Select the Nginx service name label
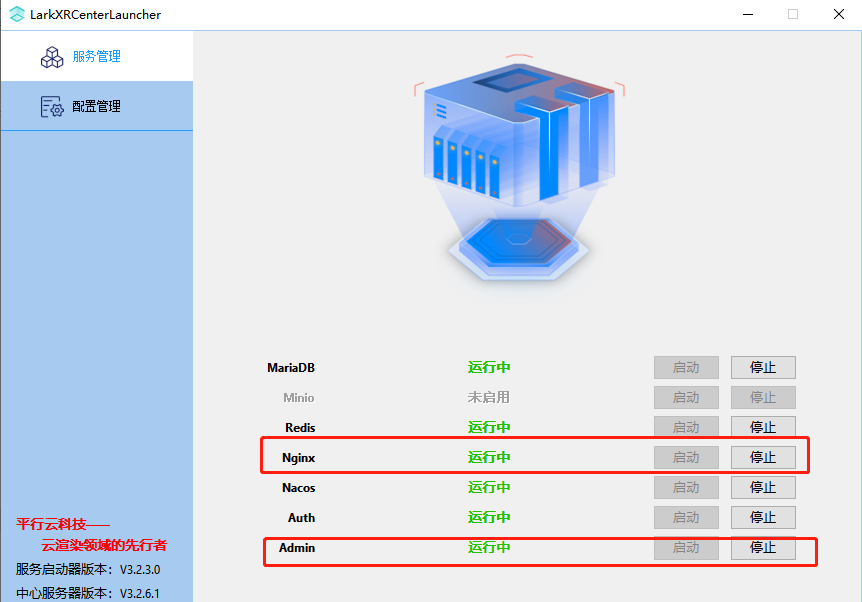This screenshot has height=602, width=862. point(298,457)
